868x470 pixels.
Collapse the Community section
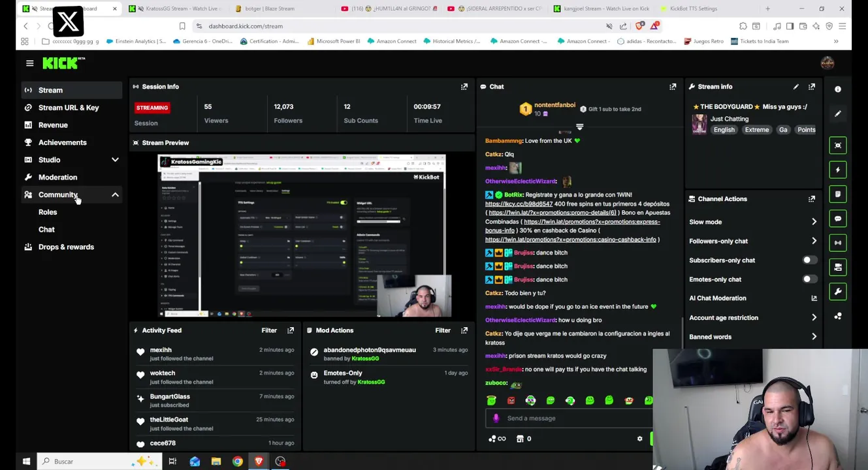coord(115,195)
